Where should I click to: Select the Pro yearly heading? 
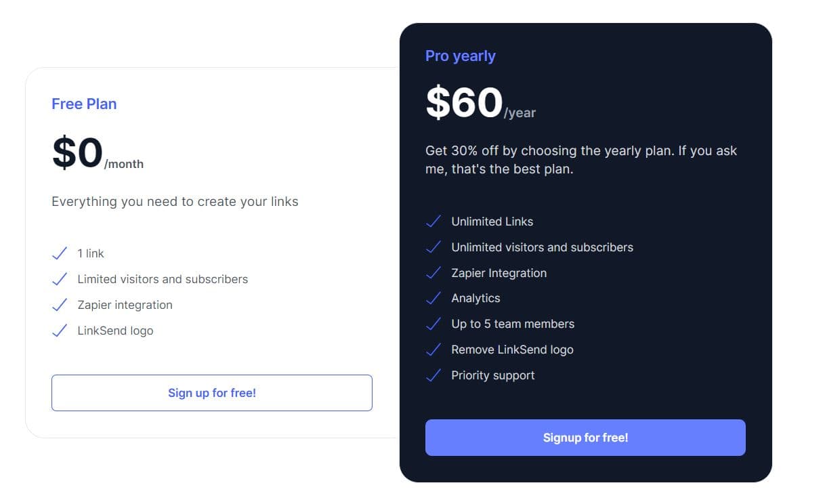(x=460, y=56)
